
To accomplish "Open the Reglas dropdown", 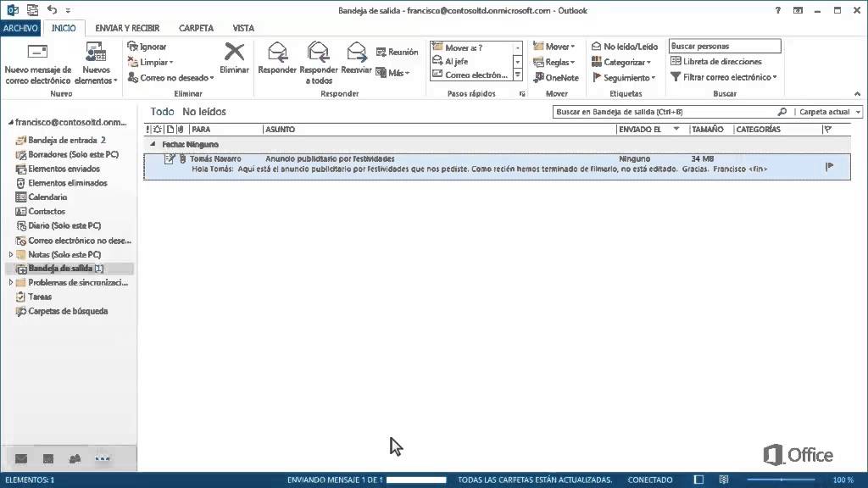I will [554, 62].
